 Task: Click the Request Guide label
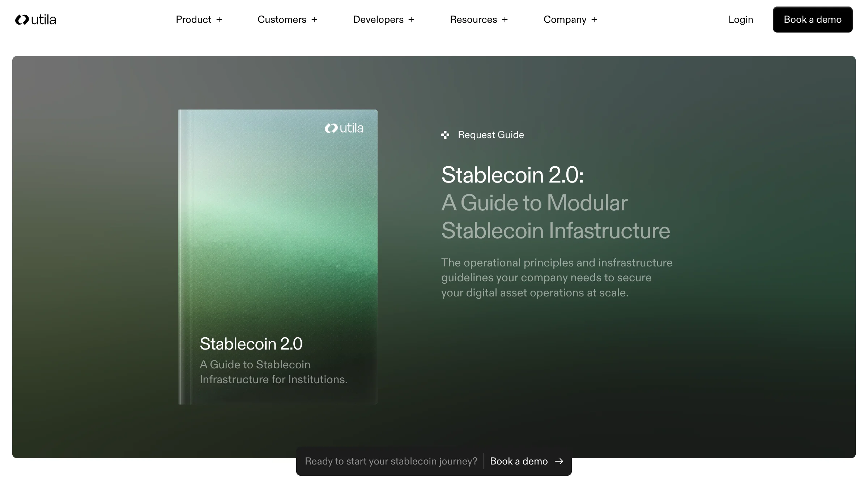click(491, 135)
